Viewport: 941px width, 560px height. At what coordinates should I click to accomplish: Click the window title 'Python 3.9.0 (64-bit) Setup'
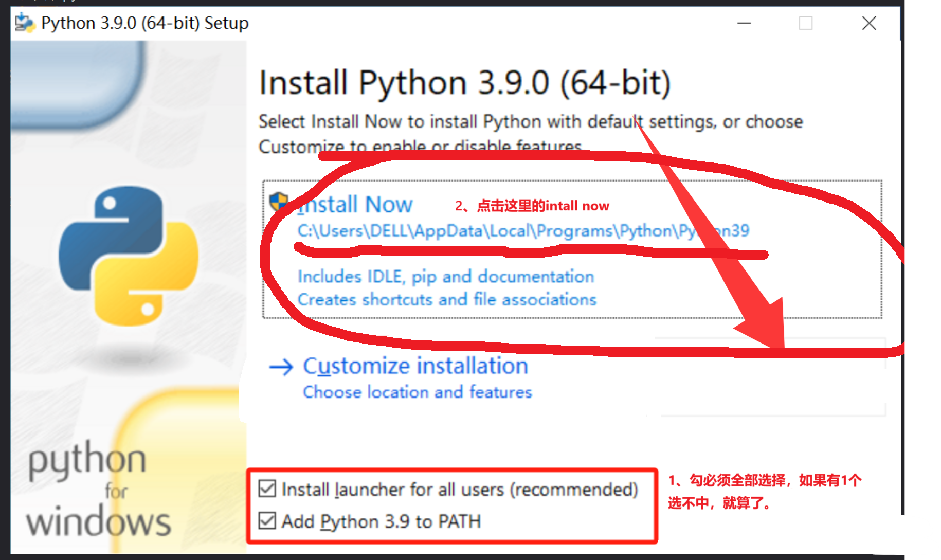144,23
